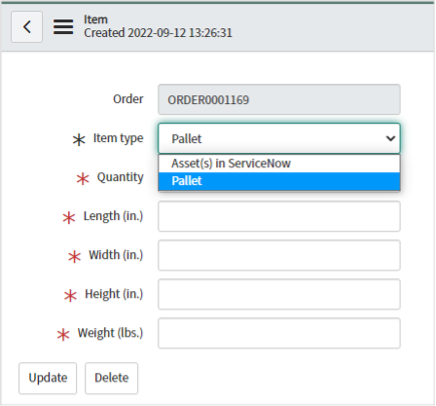Focus the Width (in.) input field
436x406 pixels.
(x=279, y=255)
